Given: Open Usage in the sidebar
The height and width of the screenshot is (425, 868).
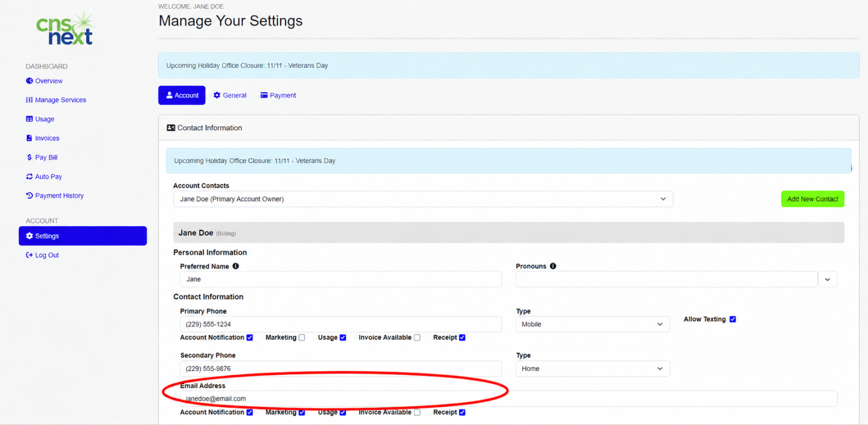Looking at the screenshot, I should [40, 119].
